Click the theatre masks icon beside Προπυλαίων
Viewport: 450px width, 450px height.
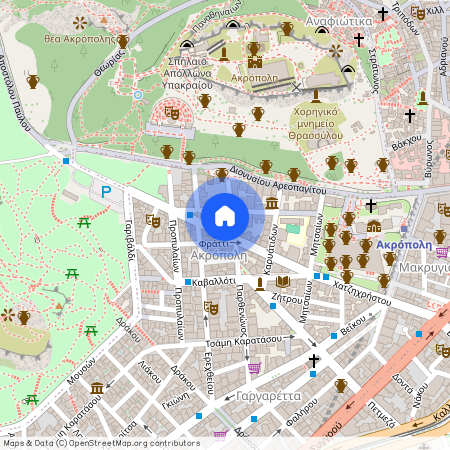click(153, 221)
